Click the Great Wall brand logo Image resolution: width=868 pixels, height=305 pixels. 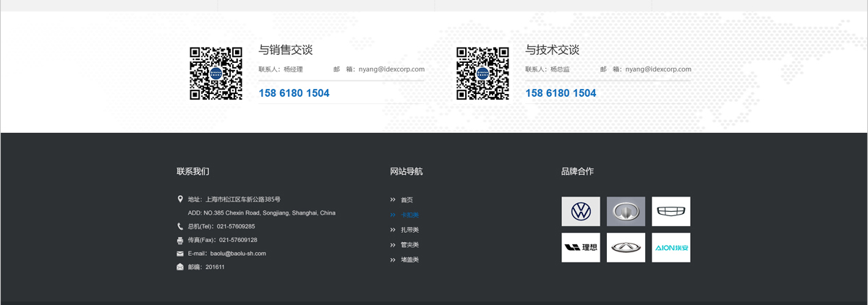(x=626, y=211)
